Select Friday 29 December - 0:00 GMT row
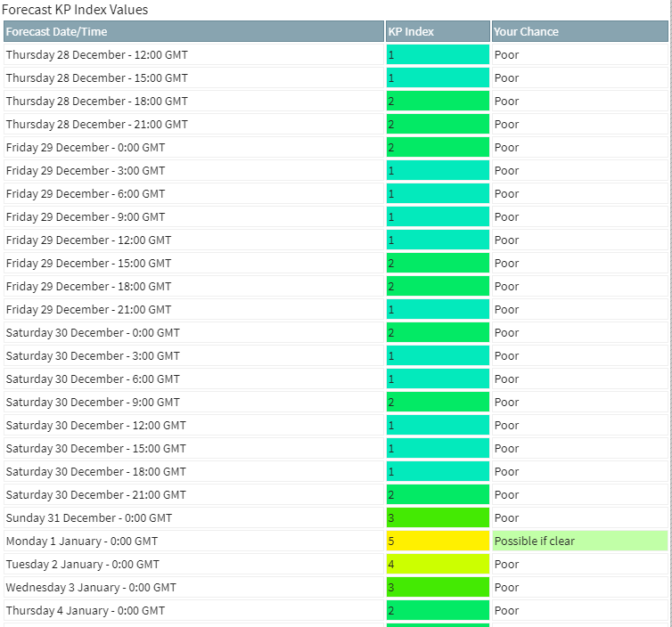The width and height of the screenshot is (672, 627). [x=336, y=147]
